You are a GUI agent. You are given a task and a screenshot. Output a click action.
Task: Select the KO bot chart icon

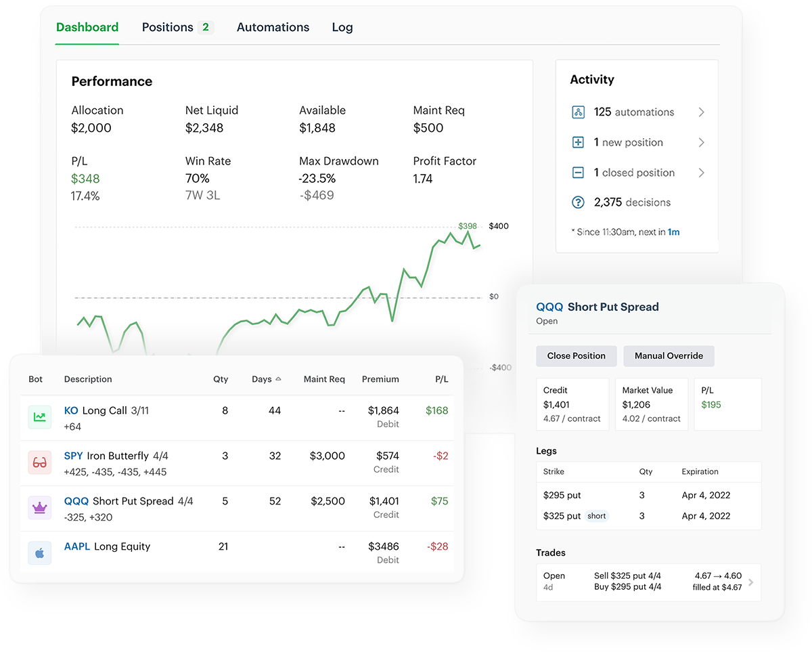click(40, 417)
